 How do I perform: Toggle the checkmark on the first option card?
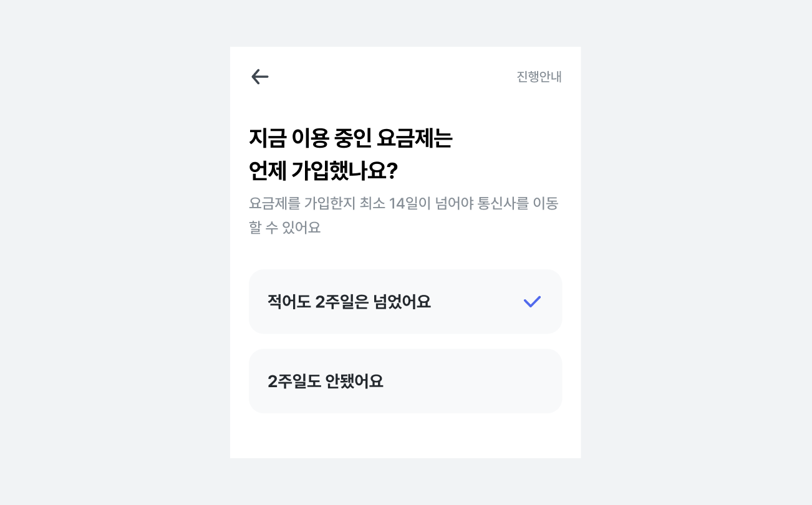(x=532, y=302)
